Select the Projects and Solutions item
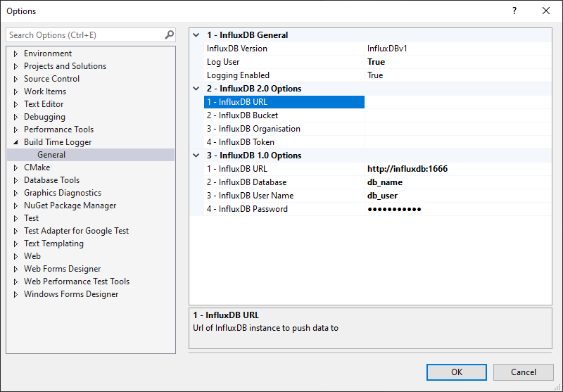The image size is (563, 392). click(x=65, y=66)
